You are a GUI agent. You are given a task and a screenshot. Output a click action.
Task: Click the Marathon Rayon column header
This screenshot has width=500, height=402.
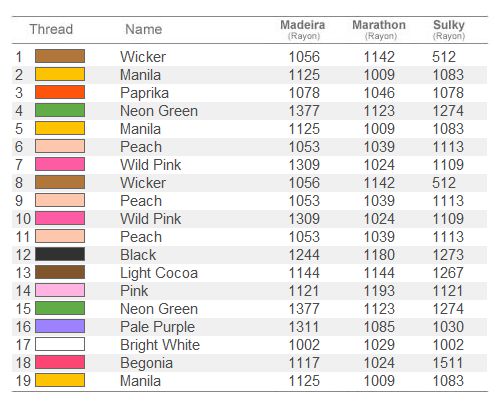379,30
